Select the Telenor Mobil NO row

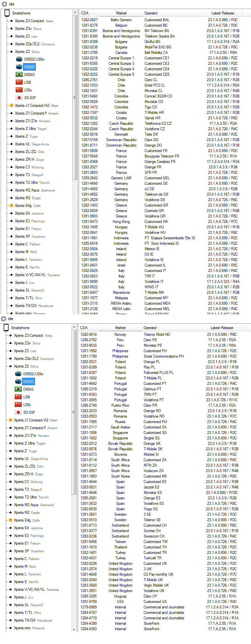tap(164, 335)
